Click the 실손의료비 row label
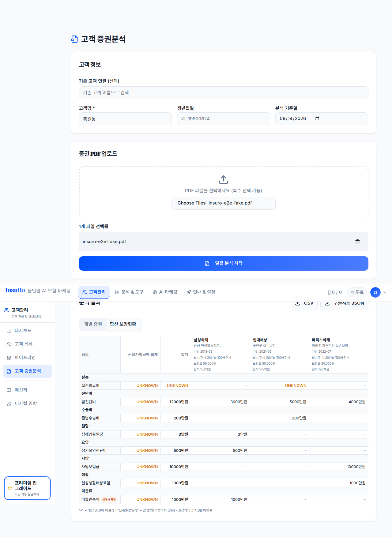This screenshot has width=392, height=537. click(90, 386)
